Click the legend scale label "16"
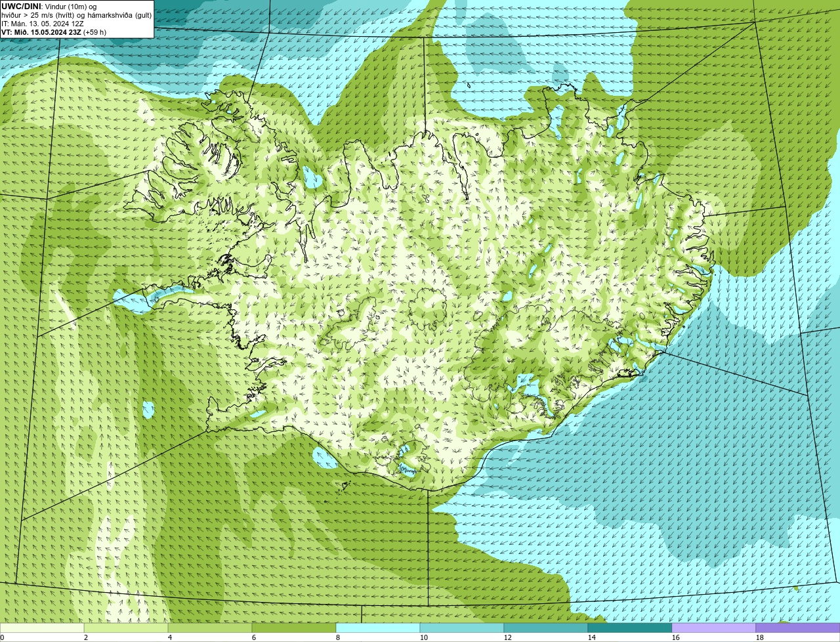 (675, 637)
